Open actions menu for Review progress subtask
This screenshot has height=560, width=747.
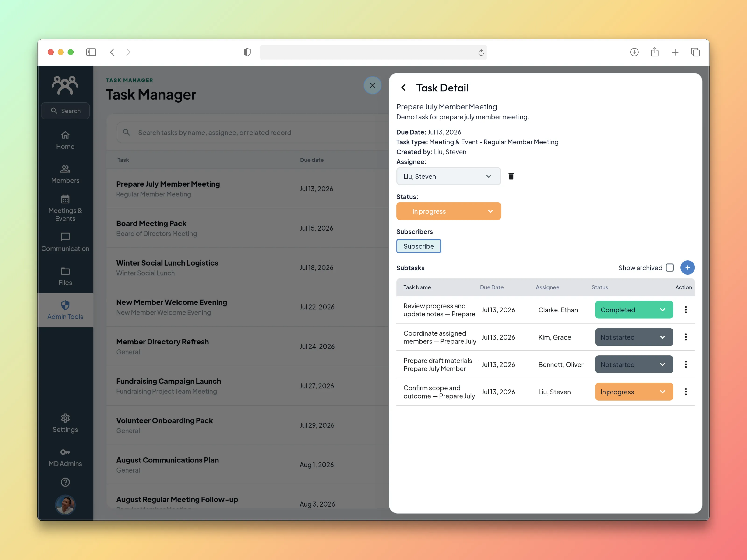[x=686, y=310]
